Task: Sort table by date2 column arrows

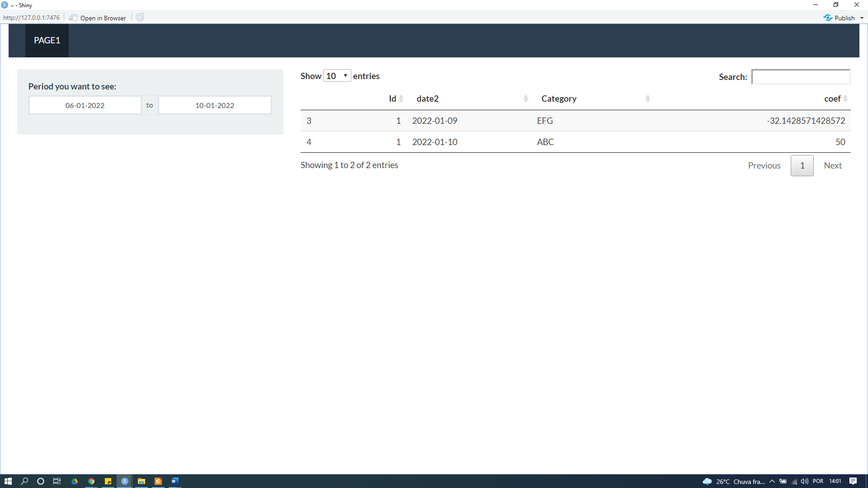Action: tap(526, 99)
